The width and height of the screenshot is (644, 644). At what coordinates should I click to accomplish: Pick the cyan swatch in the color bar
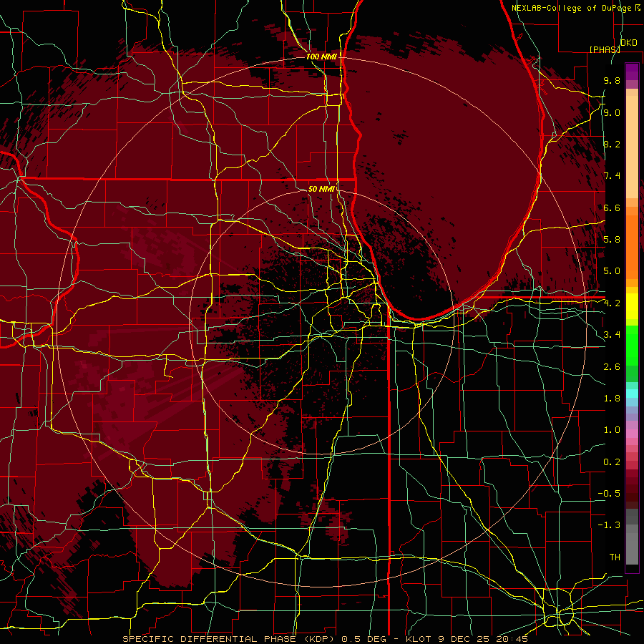(x=632, y=394)
